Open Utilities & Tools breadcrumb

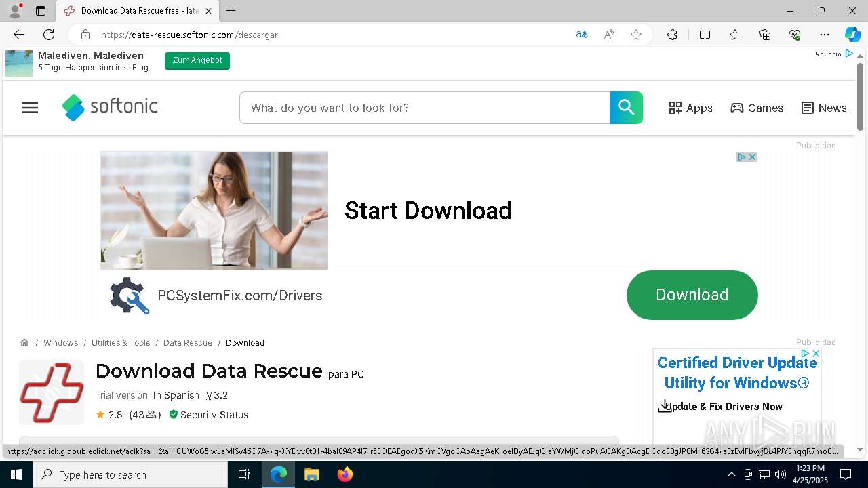tap(121, 343)
